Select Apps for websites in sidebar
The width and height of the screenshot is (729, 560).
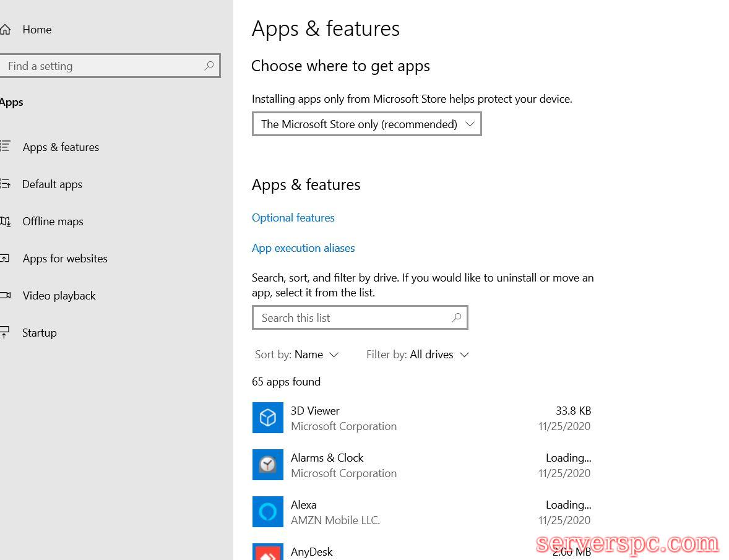tap(65, 259)
